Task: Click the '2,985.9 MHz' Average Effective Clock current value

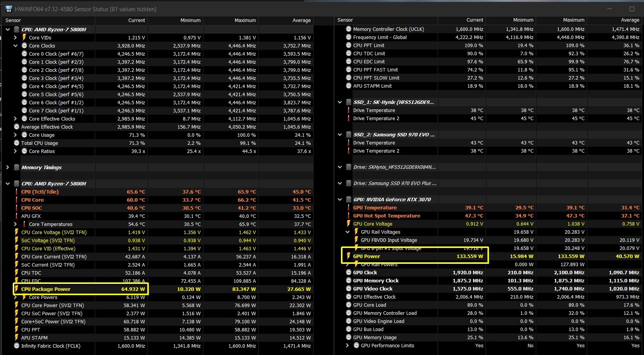Action: click(131, 127)
